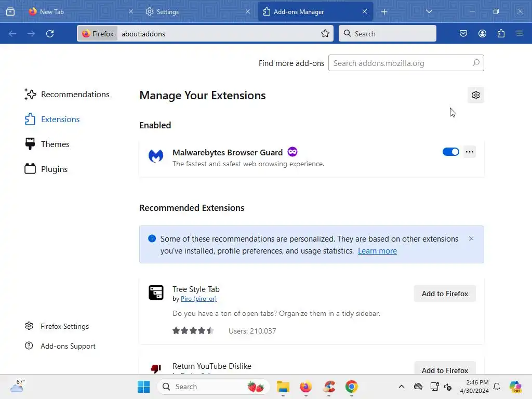Add Return YouTube Dislike to Firefox
Image resolution: width=532 pixels, height=399 pixels.
click(445, 368)
